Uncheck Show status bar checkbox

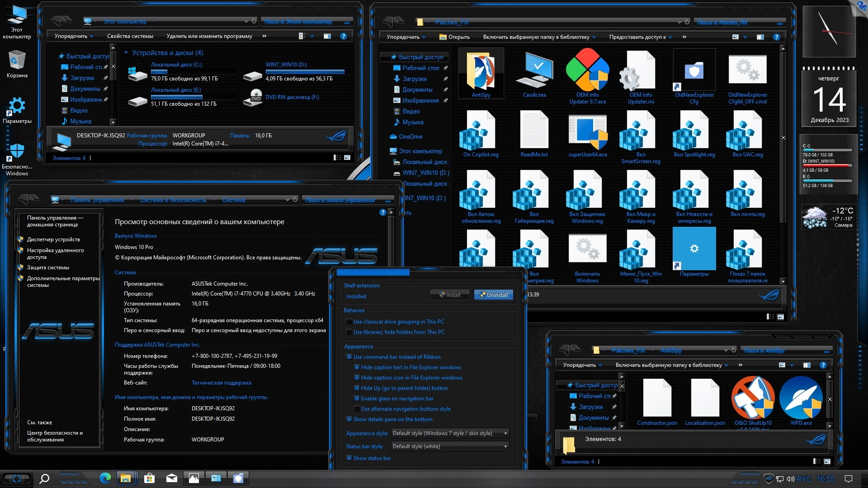[349, 458]
